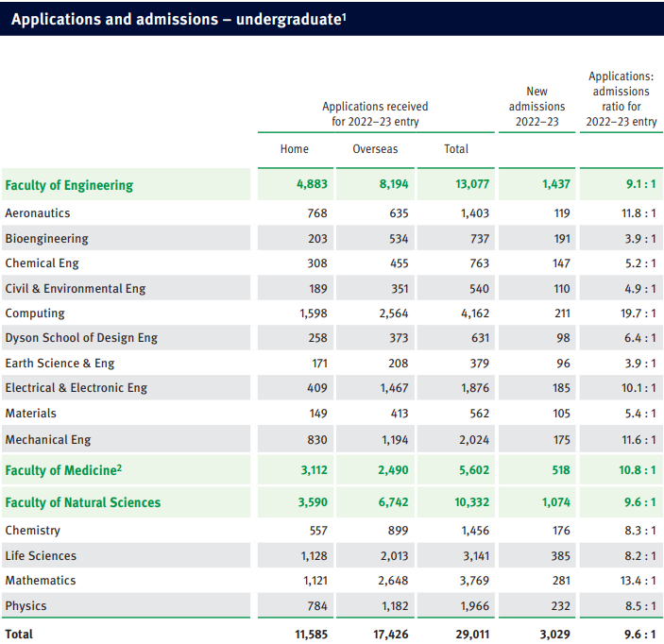Click the New admissions 2022–23 header
The height and width of the screenshot is (644, 664).
tap(536, 107)
